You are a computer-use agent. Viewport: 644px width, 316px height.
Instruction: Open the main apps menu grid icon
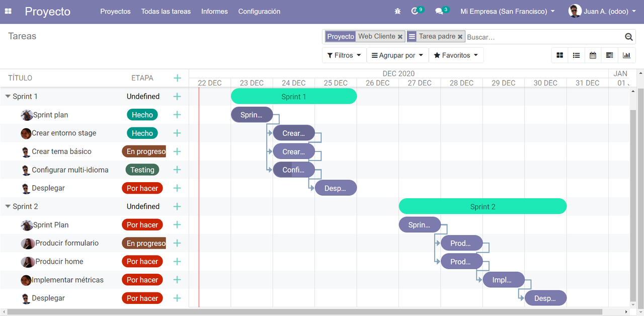coord(8,11)
